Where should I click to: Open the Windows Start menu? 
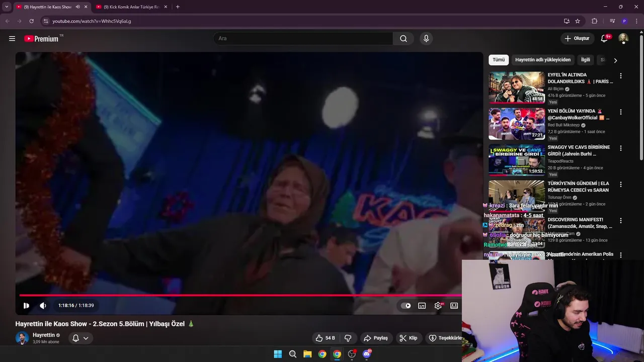coord(278,354)
